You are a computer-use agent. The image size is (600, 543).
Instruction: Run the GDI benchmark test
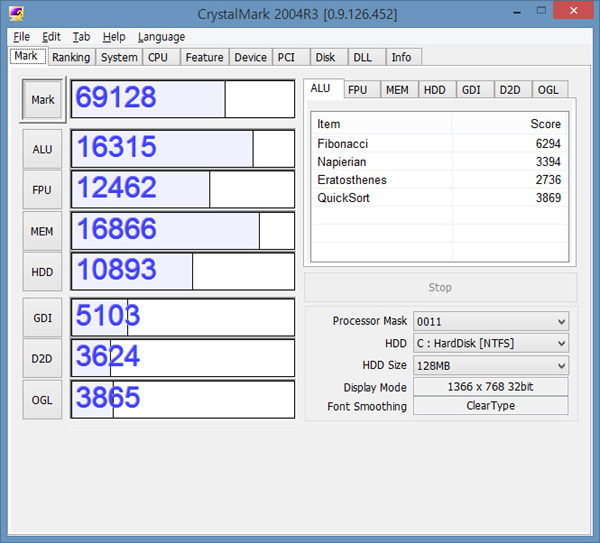coord(43,317)
